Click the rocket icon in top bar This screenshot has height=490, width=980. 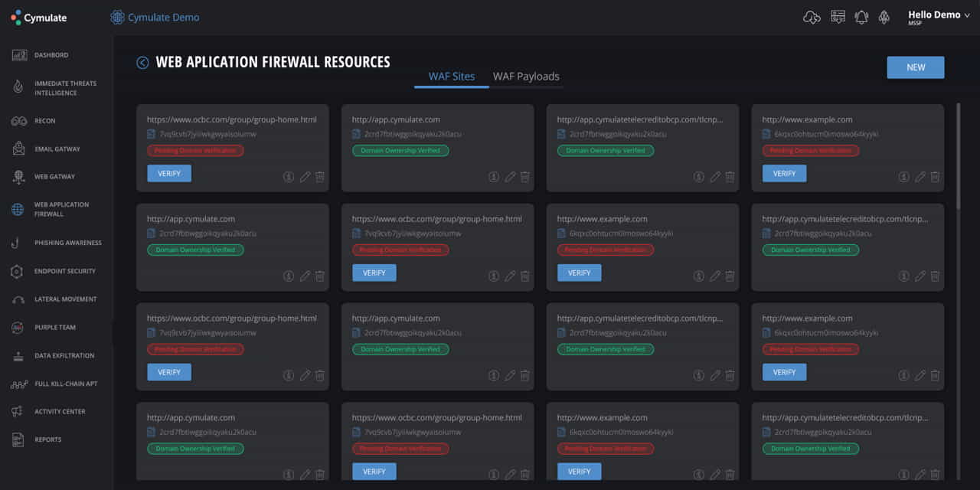(884, 18)
